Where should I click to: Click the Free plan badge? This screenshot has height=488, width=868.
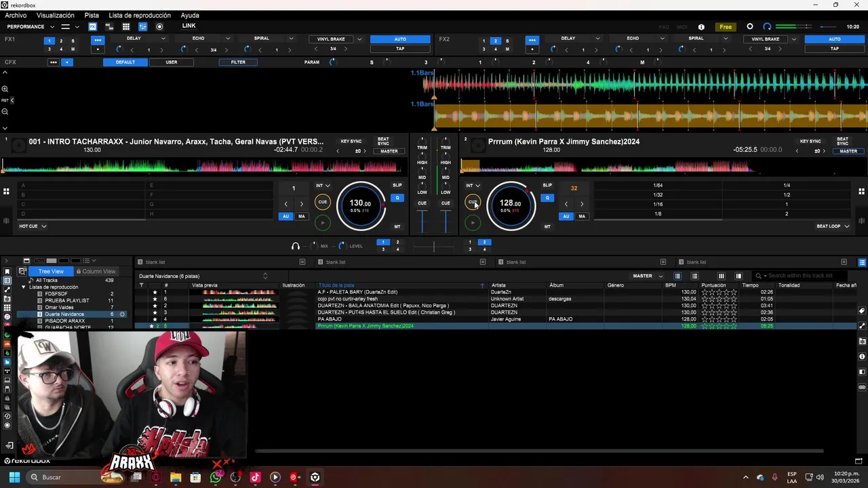pyautogui.click(x=726, y=27)
